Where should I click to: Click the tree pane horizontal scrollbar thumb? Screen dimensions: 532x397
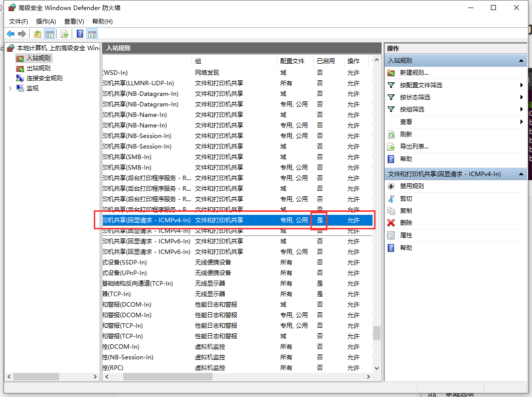[x=36, y=376]
